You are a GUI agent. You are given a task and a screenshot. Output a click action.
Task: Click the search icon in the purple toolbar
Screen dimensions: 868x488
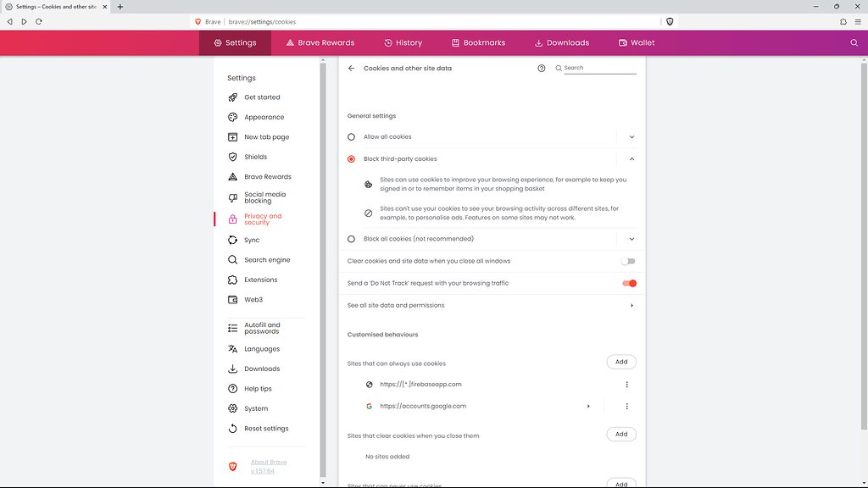pos(854,42)
